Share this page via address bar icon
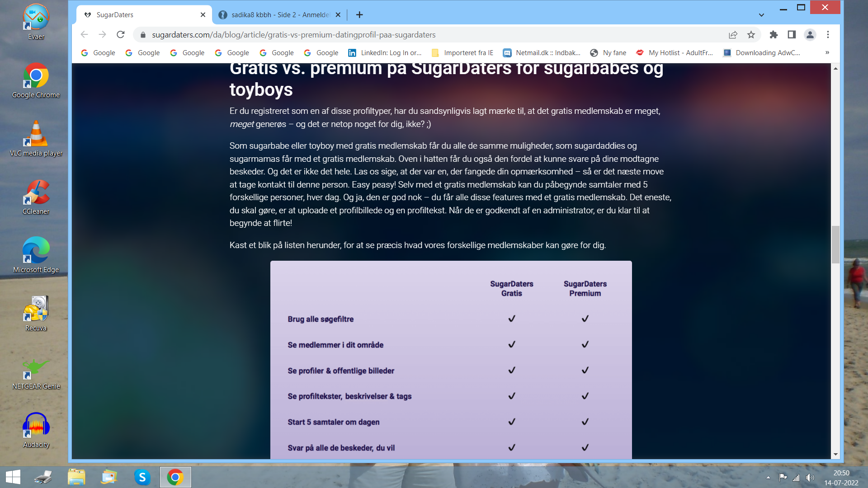Viewport: 868px width, 488px height. coord(733,34)
